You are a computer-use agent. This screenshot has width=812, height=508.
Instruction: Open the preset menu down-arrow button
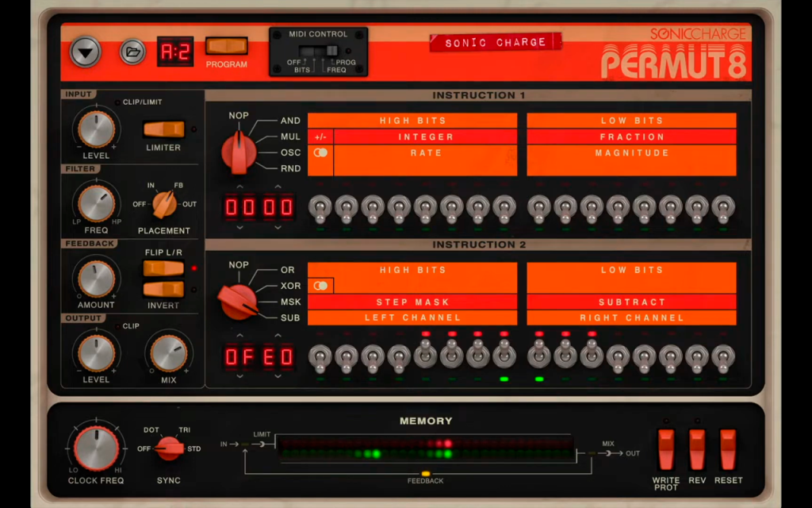[86, 52]
